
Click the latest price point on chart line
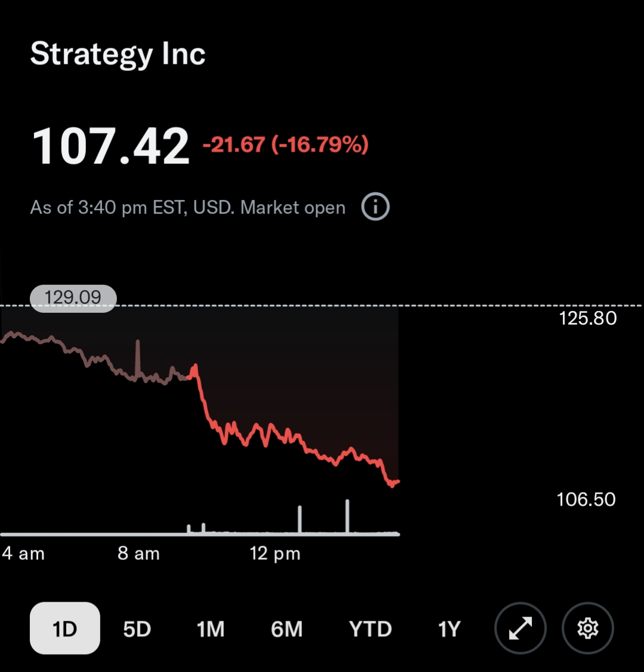click(398, 481)
